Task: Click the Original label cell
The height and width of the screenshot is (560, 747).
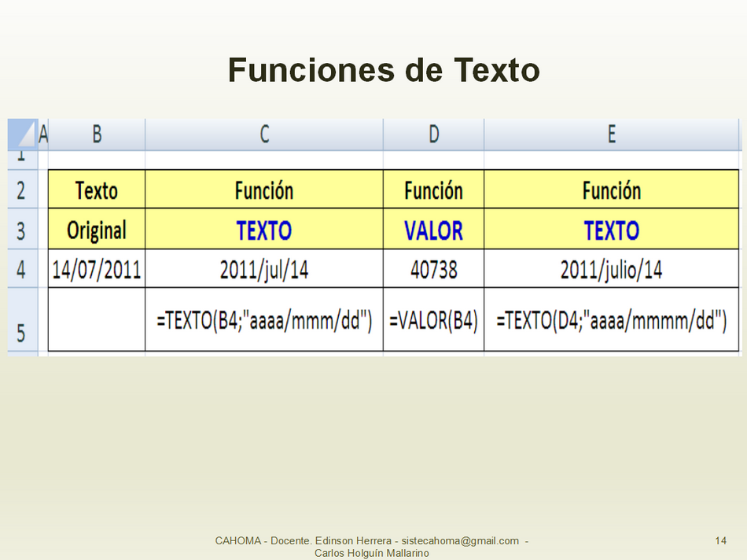Action: click(97, 230)
